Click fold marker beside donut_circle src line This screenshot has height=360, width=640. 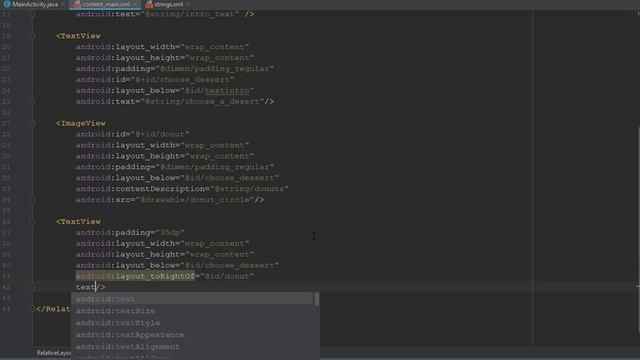32,200
